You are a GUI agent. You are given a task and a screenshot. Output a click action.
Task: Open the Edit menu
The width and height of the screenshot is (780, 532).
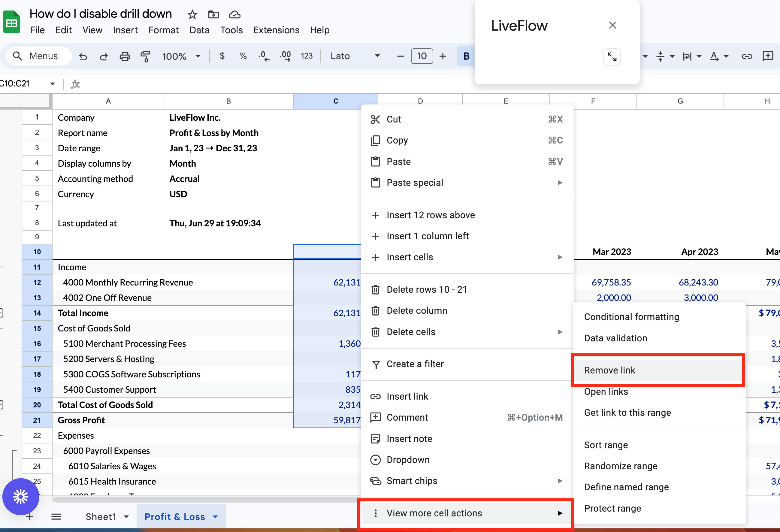click(x=63, y=30)
